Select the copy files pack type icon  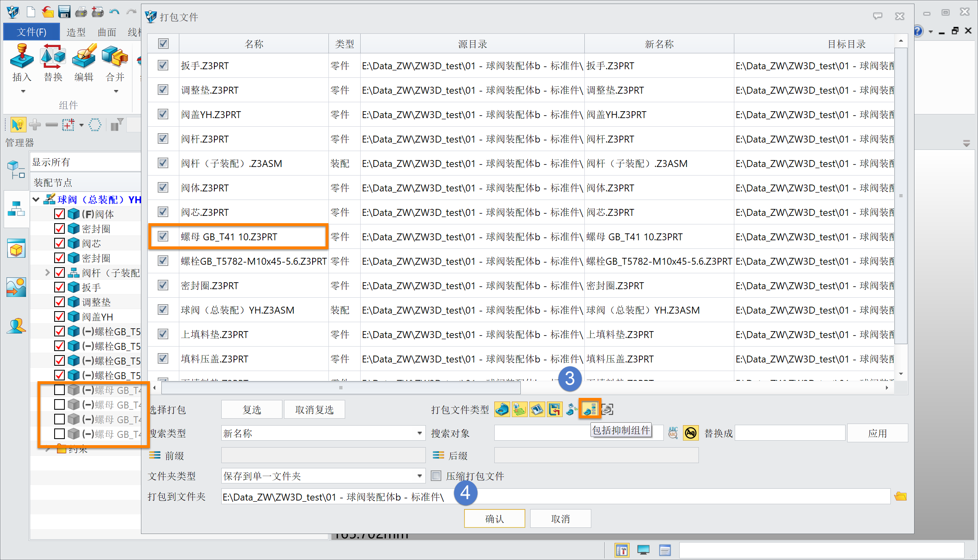click(x=572, y=410)
